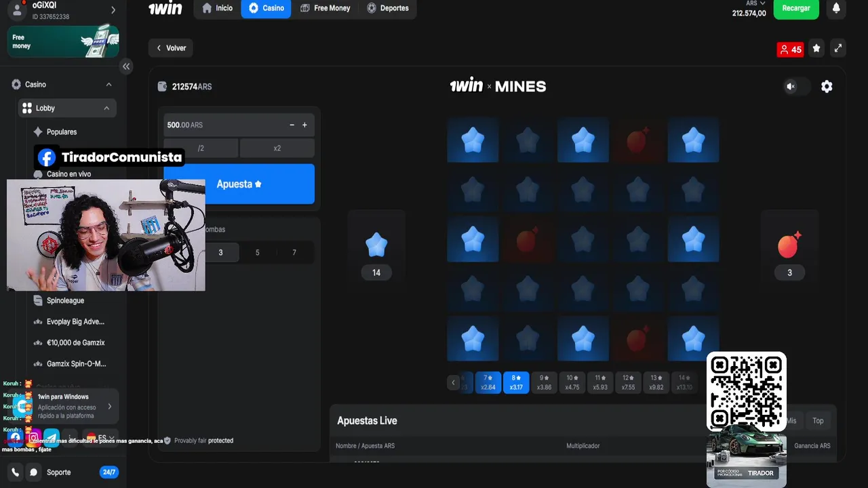This screenshot has height=488, width=868.
Task: Click the wallet icon beside 212574 ARS
Action: point(162,87)
